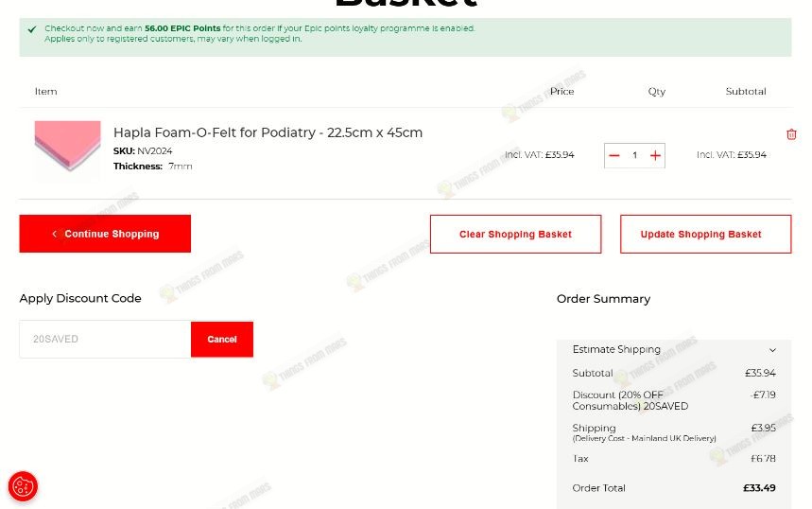Open the Hapla Foam-O-Felt product link
Image resolution: width=812 pixels, height=509 pixels.
click(x=268, y=132)
